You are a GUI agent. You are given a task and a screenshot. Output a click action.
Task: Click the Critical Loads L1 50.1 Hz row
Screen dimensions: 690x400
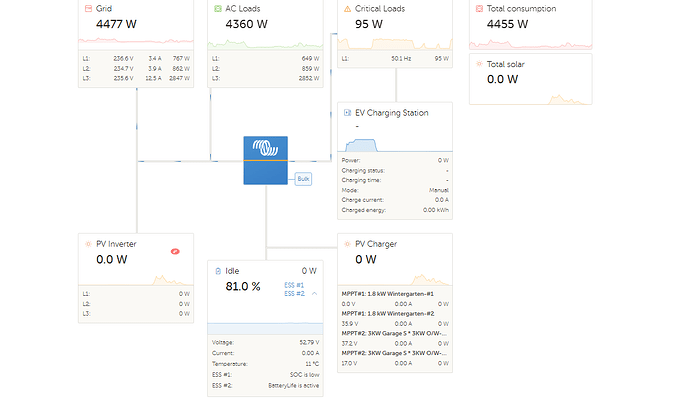coord(395,59)
